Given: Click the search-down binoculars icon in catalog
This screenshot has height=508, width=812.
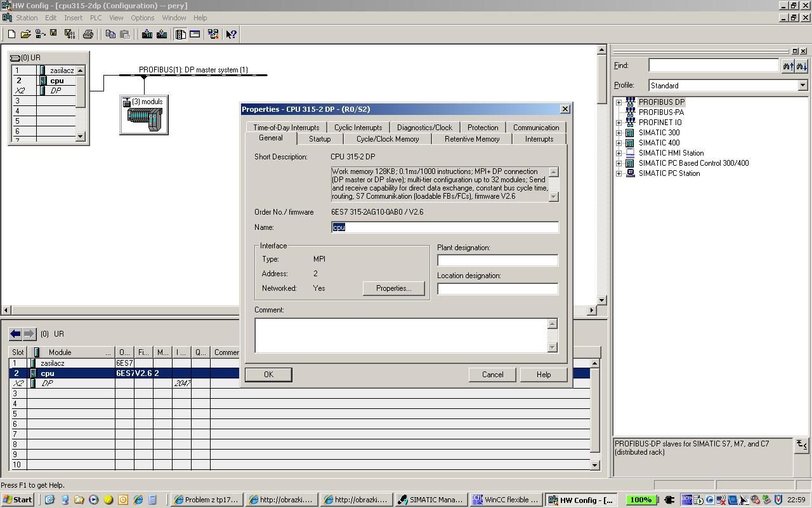Looking at the screenshot, I should point(802,65).
